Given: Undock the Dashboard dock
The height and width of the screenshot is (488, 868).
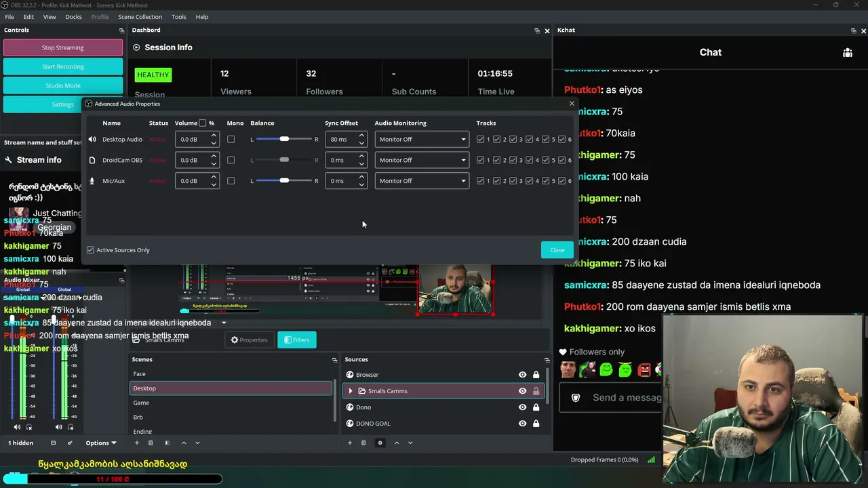Looking at the screenshot, I should pos(537,30).
